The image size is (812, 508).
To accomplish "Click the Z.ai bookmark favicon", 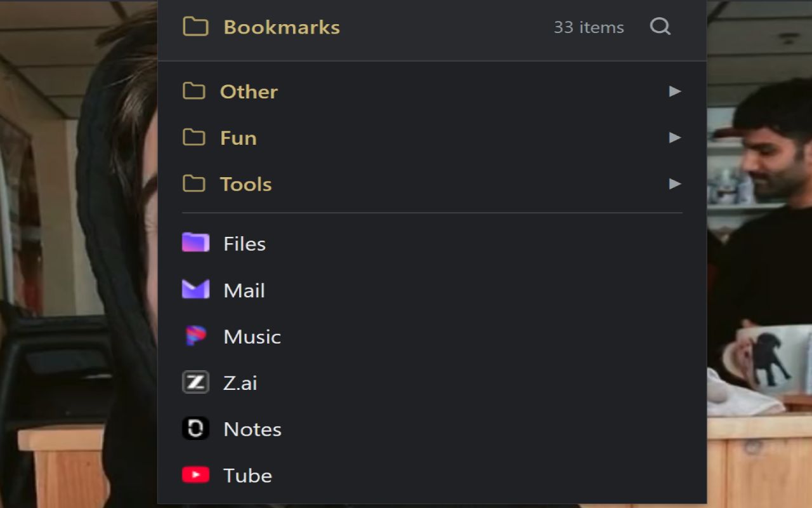I will click(x=195, y=382).
